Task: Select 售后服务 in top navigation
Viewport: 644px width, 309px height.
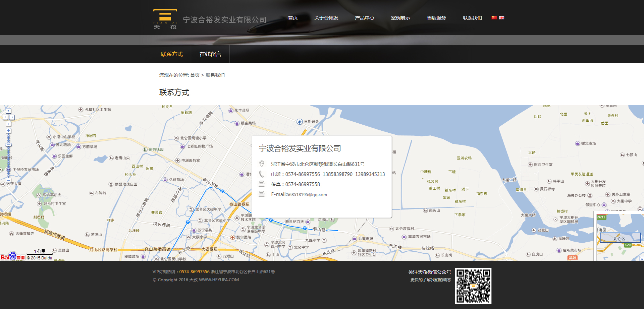Action: pos(436,18)
